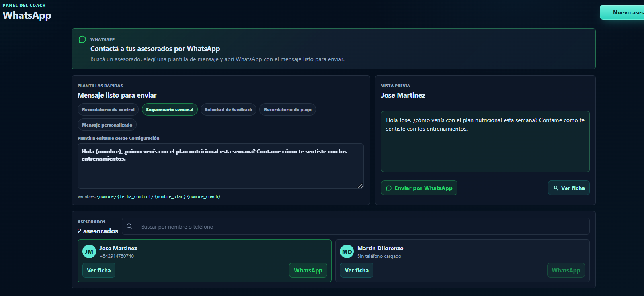Image resolution: width=644 pixels, height=296 pixels.
Task: Click the magnifier icon in search bar
Action: pos(129,226)
